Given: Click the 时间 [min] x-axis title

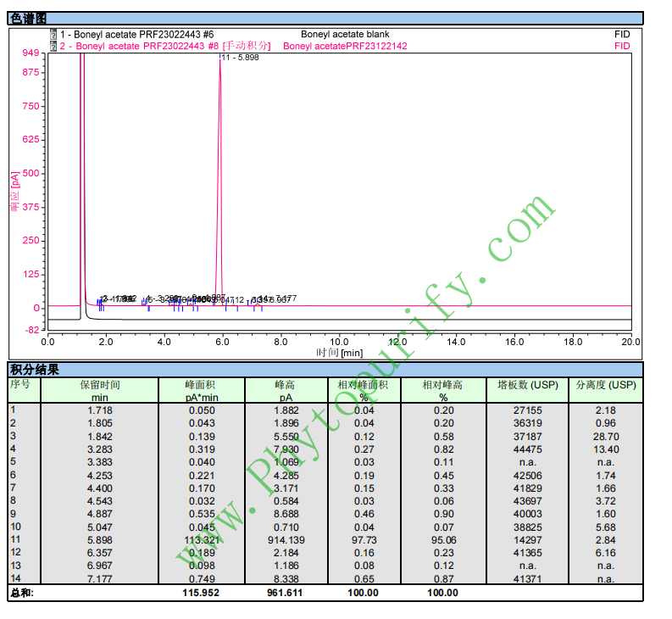Looking at the screenshot, I should click(x=339, y=353).
